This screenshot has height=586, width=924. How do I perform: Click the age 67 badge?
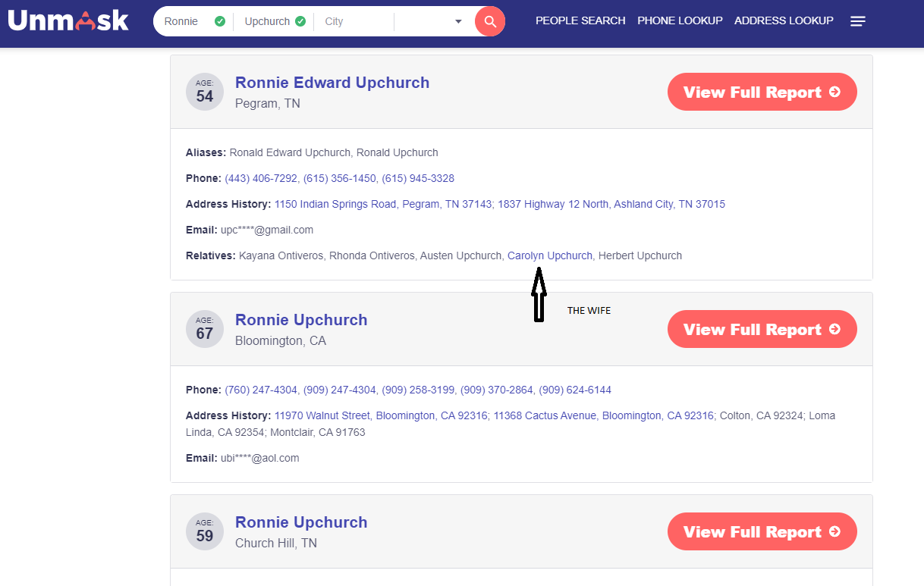coord(205,330)
